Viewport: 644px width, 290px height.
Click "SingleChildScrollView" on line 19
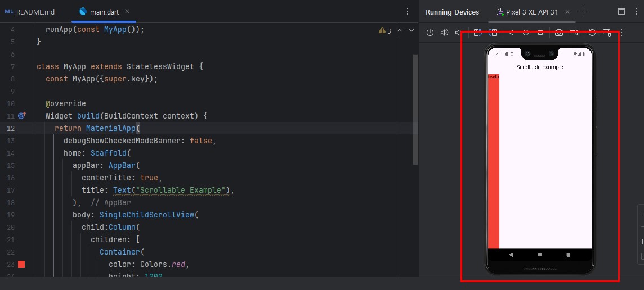pos(146,215)
